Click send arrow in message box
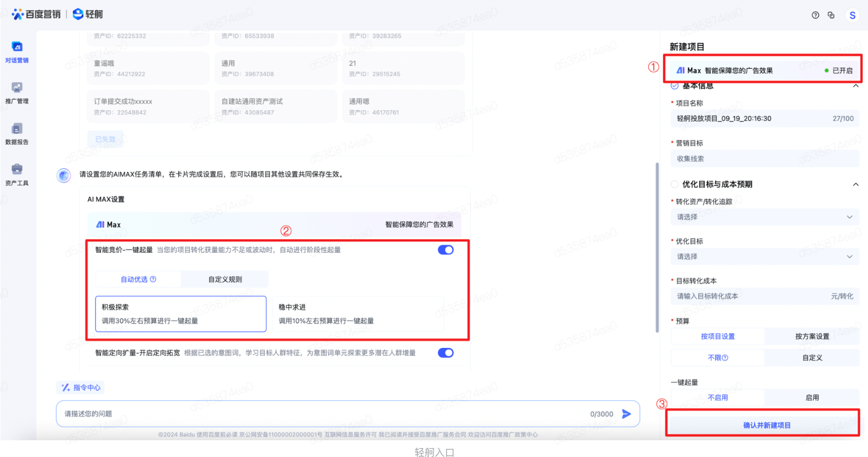Image resolution: width=868 pixels, height=457 pixels. [626, 414]
